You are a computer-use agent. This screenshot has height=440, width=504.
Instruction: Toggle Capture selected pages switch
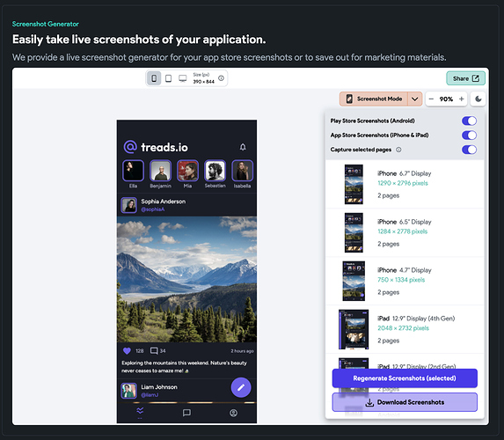[469, 150]
